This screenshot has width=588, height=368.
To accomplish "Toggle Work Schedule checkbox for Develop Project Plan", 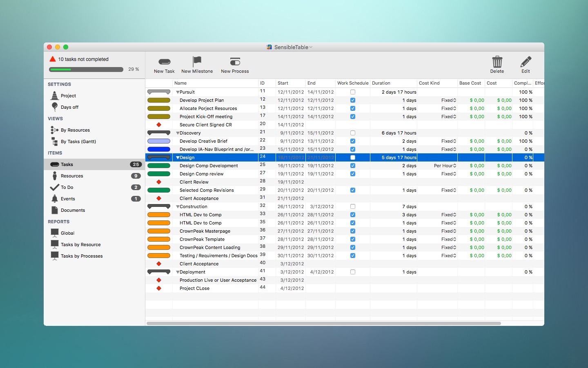I will tap(353, 100).
